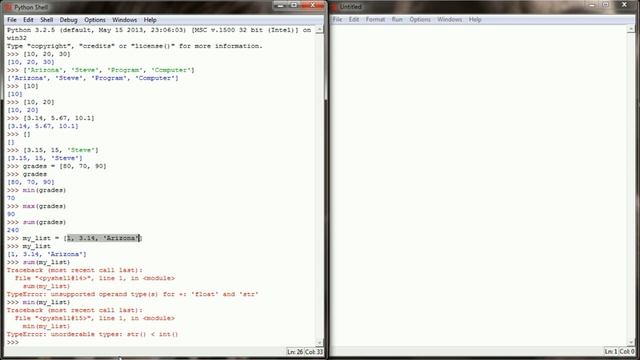Maximize the Untitled editor window
Viewport: 640px width, 360px height.
pyautogui.click(x=606, y=5)
